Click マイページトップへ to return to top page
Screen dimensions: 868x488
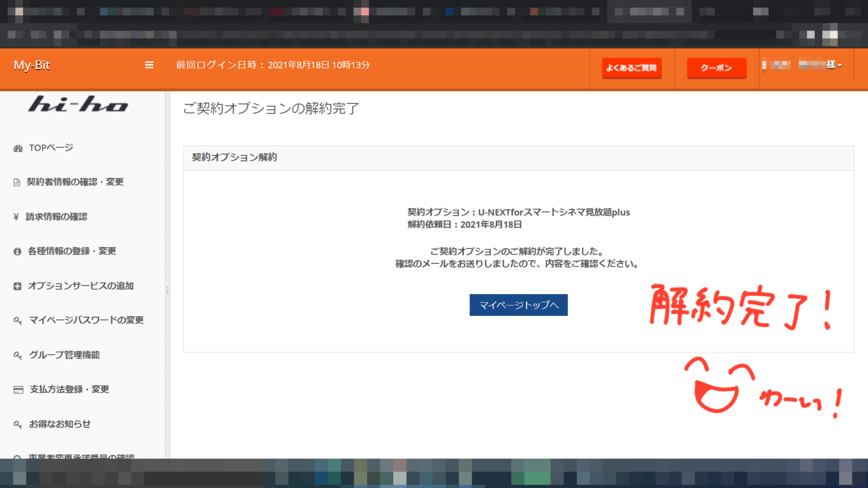[518, 305]
